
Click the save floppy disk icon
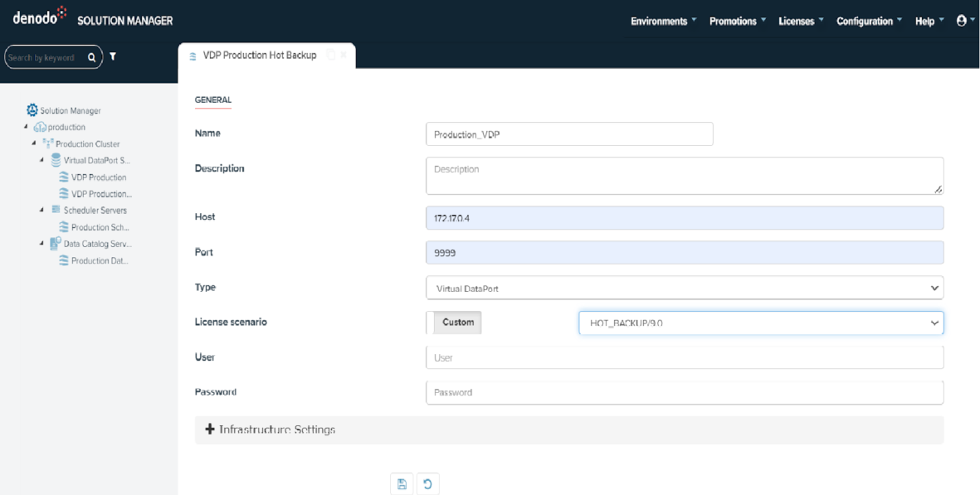click(x=402, y=484)
